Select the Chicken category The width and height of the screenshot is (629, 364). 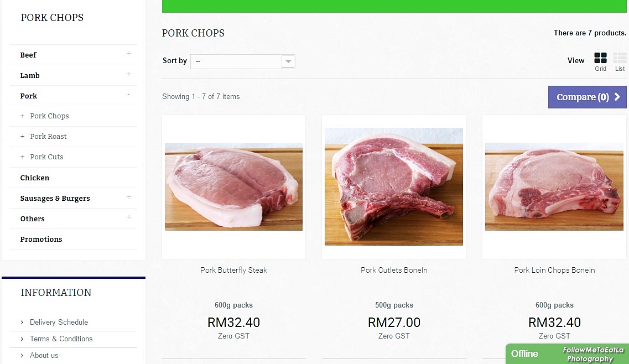[x=35, y=178]
